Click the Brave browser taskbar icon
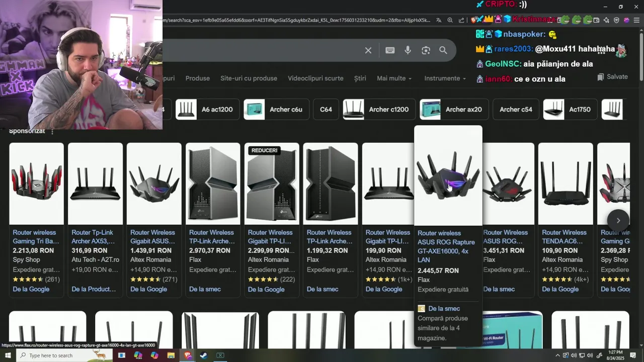The height and width of the screenshot is (362, 644). click(188, 355)
